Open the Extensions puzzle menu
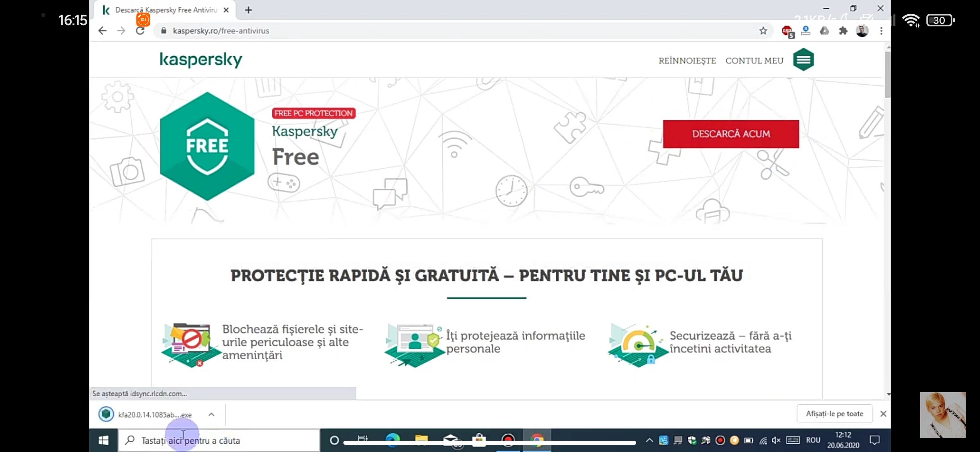980x452 pixels. click(843, 31)
